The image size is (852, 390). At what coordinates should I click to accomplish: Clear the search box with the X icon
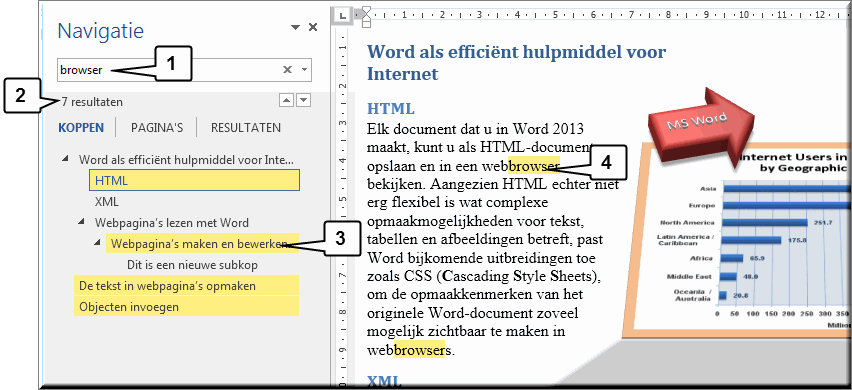pos(287,70)
